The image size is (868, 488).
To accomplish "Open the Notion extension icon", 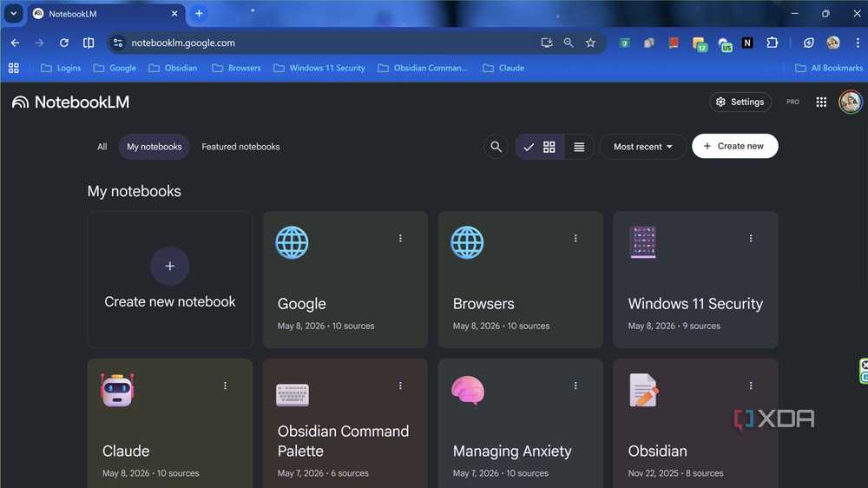I will coord(747,43).
